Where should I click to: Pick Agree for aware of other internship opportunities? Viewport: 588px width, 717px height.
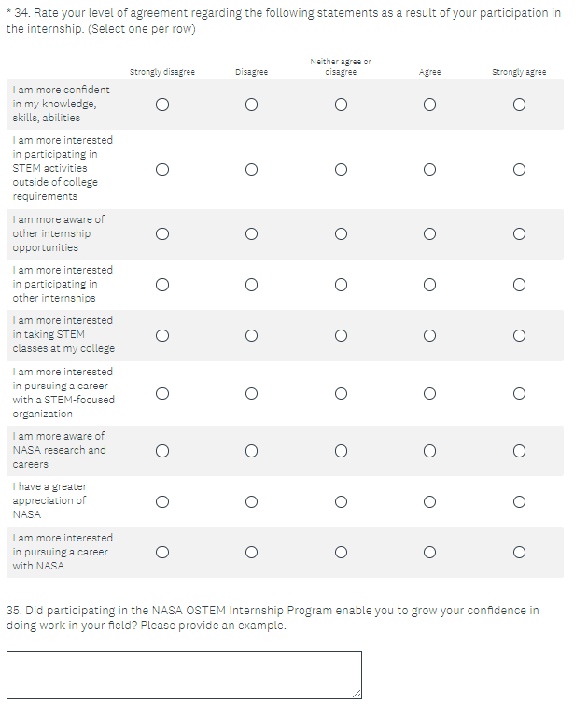429,233
